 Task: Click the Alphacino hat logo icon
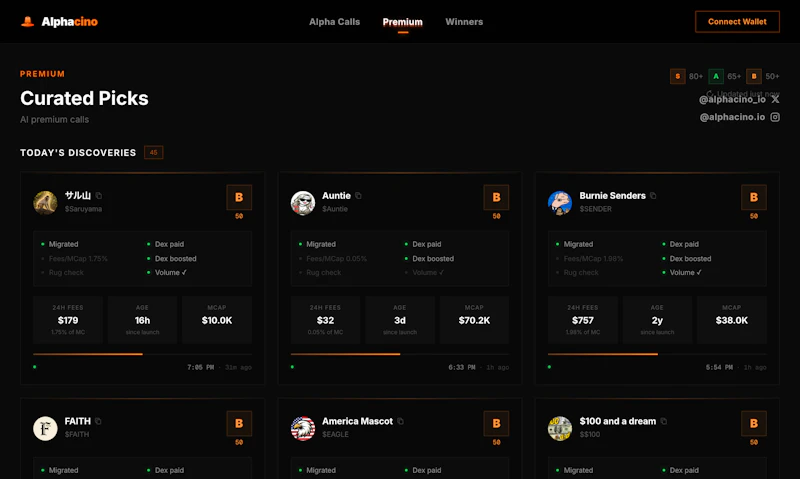tap(28, 21)
